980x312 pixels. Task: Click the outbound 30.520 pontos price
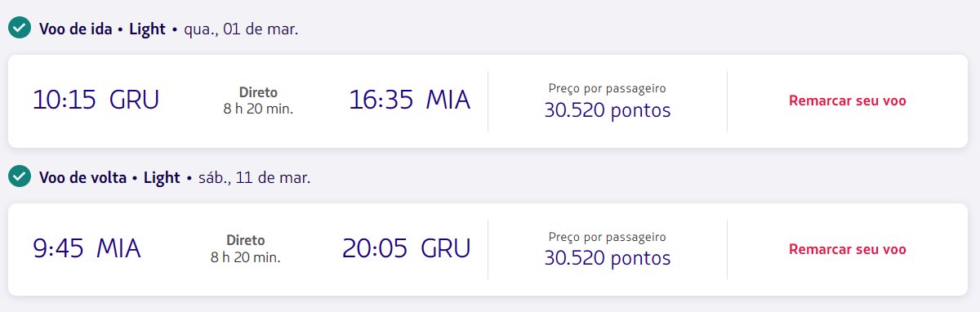608,109
